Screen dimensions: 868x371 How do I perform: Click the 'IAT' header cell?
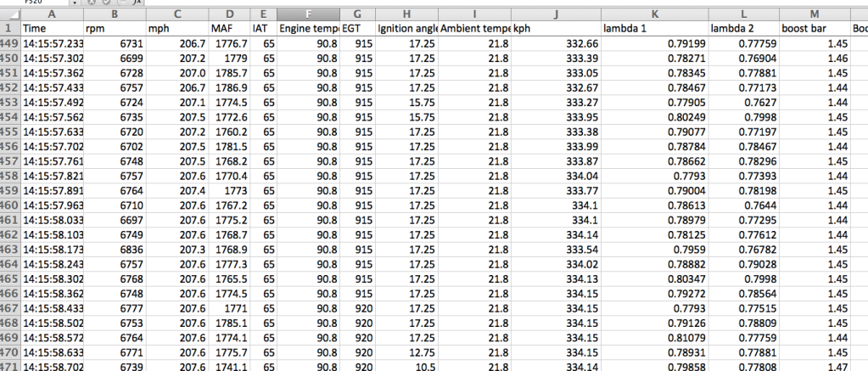pos(264,28)
